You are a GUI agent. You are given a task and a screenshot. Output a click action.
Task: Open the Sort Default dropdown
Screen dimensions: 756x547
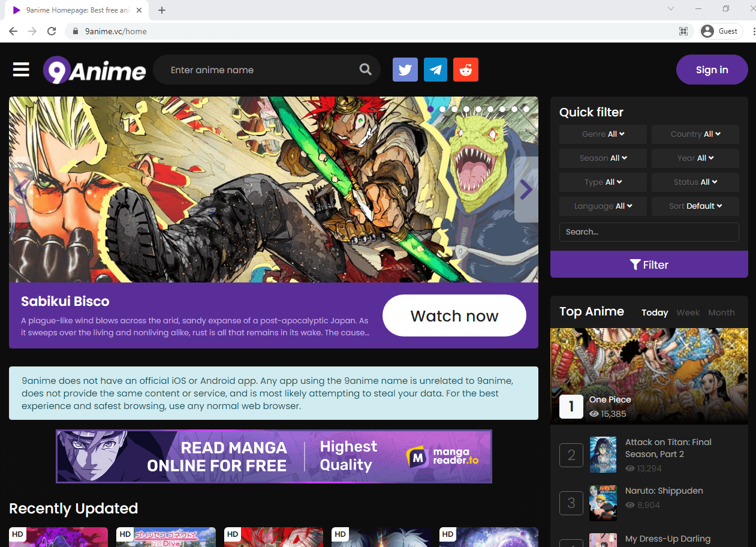[x=695, y=206]
